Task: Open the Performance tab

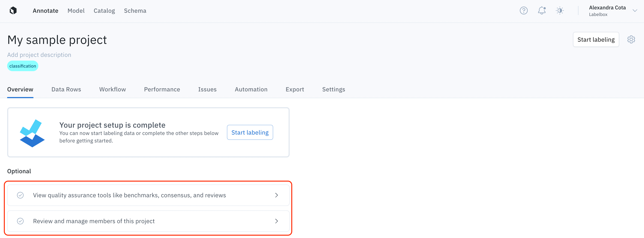Action: click(x=162, y=89)
